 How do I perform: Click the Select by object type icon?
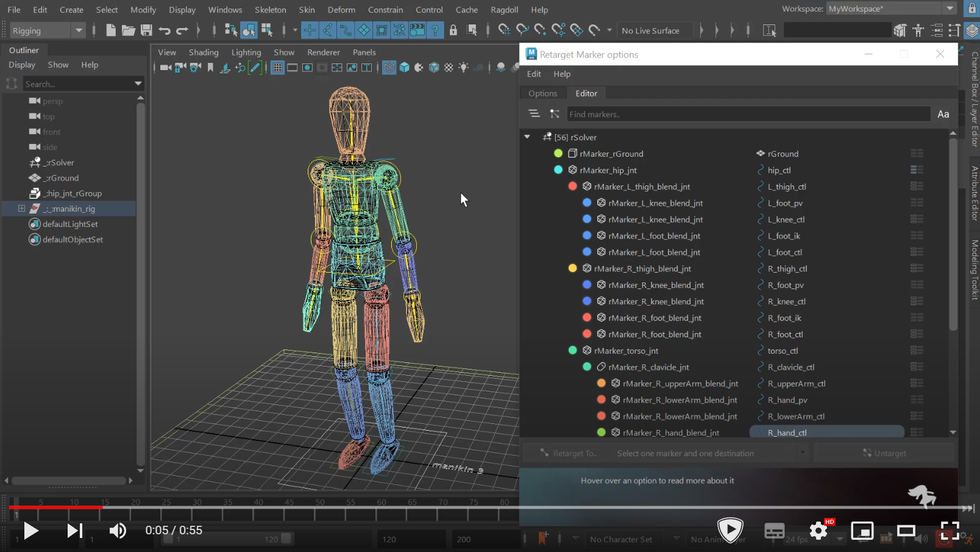pos(249,30)
